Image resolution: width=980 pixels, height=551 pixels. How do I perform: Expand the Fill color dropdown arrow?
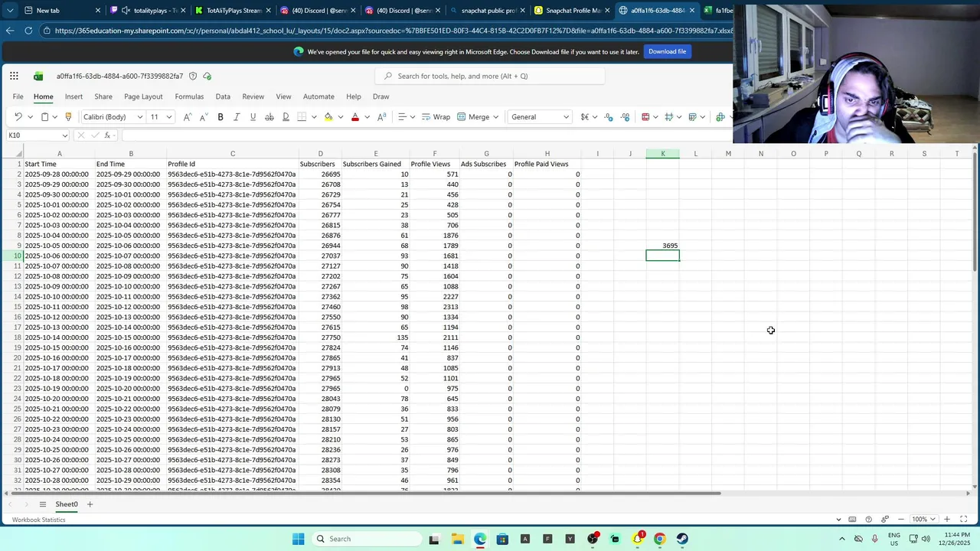coord(340,117)
